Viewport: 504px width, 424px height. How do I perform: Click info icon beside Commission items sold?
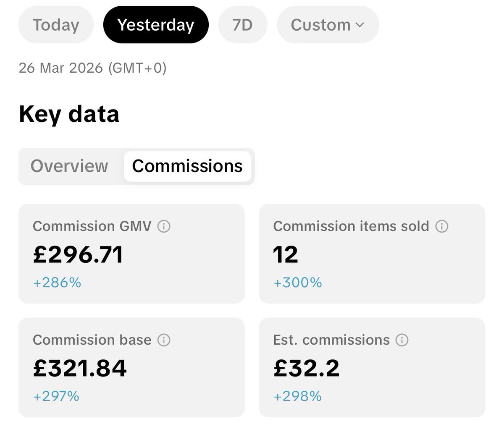[441, 227]
